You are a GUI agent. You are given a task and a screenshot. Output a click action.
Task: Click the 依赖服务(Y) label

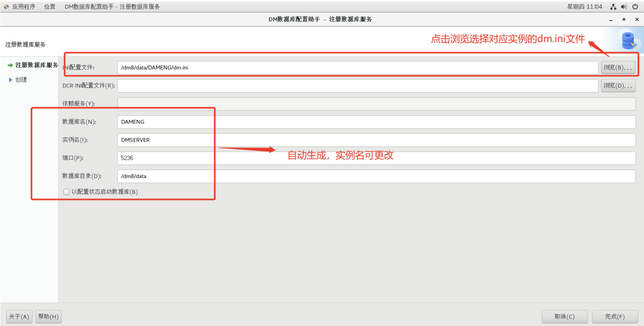tap(79, 104)
